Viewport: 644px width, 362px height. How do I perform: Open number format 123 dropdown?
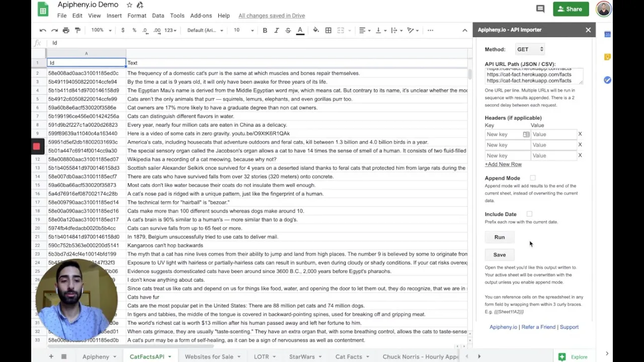point(171,30)
